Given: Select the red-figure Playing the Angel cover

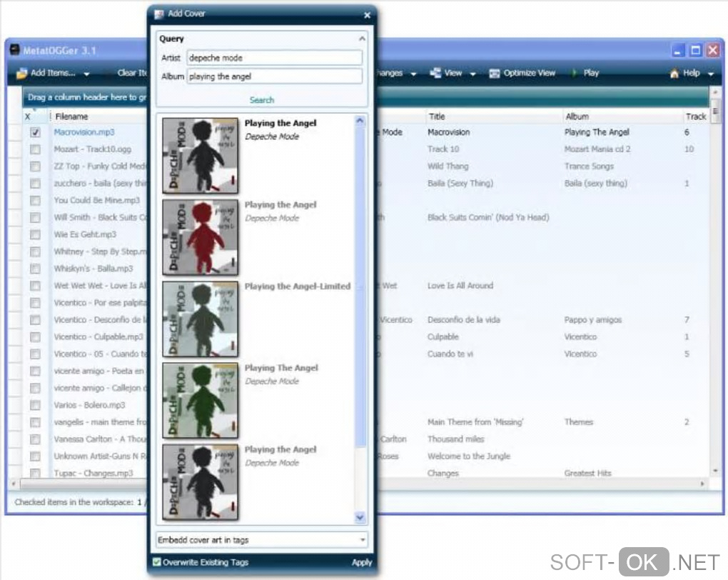Looking at the screenshot, I should (x=200, y=237).
